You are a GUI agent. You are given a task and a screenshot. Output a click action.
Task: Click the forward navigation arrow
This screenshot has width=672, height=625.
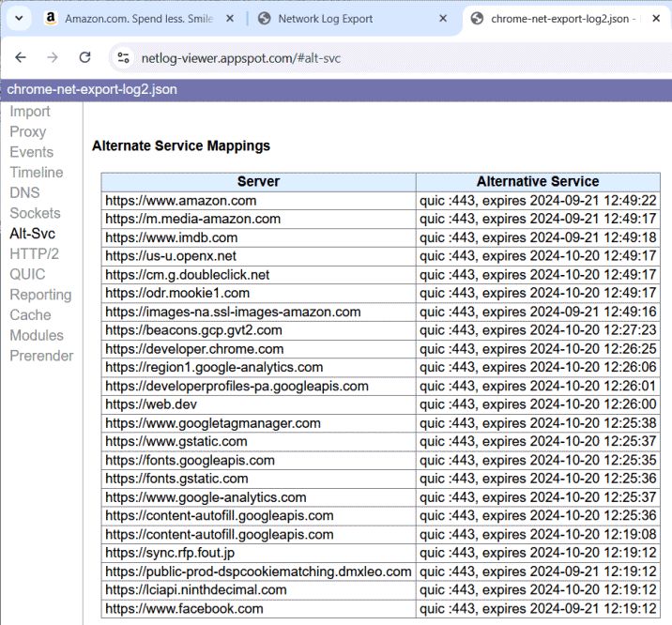coord(53,57)
